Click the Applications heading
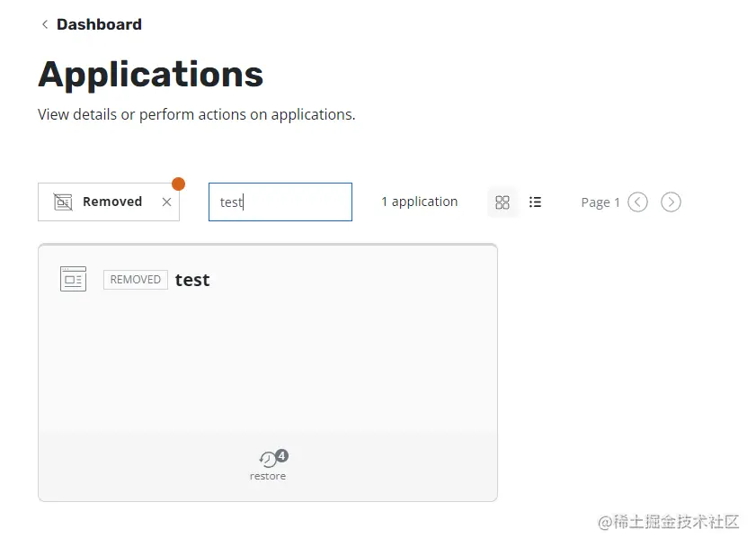The height and width of the screenshot is (547, 756). (x=151, y=75)
